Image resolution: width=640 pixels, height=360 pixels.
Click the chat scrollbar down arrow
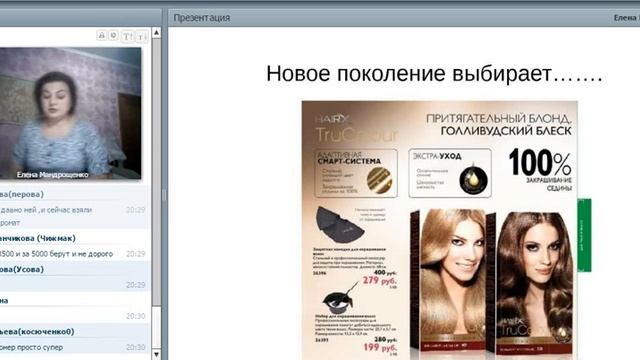(x=156, y=354)
